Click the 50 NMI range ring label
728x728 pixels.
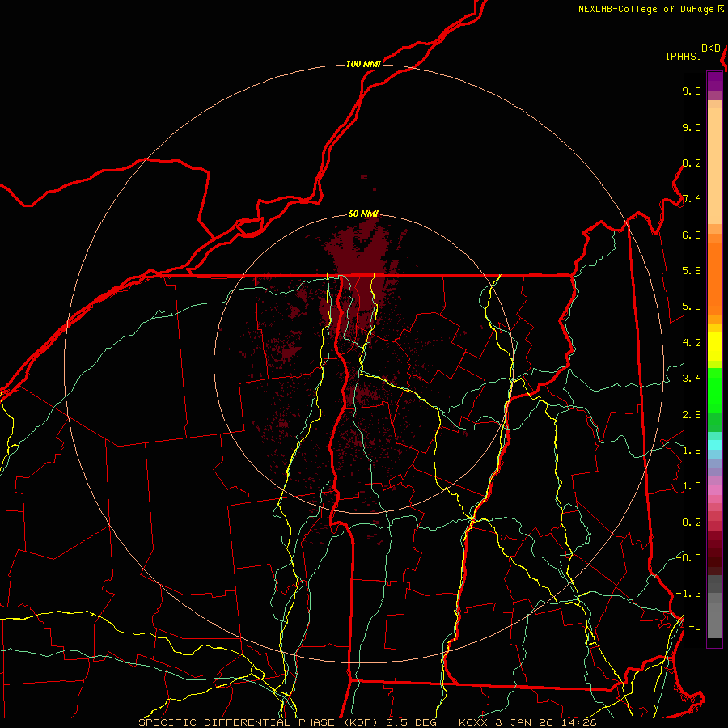pyautogui.click(x=363, y=214)
